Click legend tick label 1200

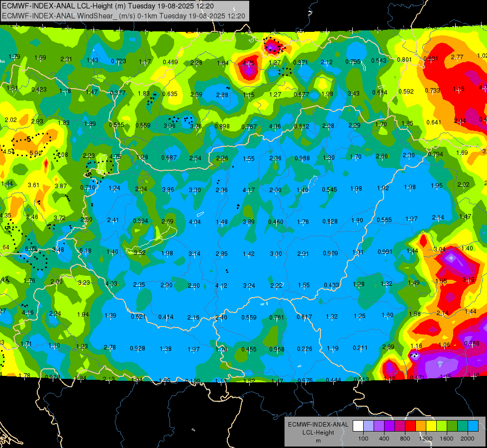[425, 439]
